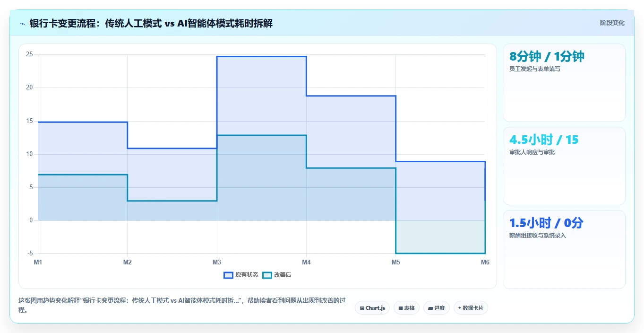
Task: Click the M6 x-axis label
Action: [x=485, y=262]
